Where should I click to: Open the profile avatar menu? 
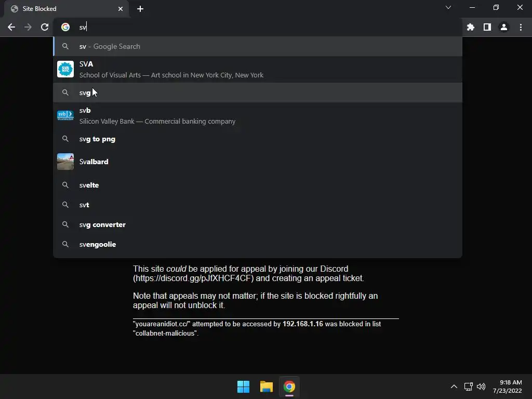pos(504,27)
